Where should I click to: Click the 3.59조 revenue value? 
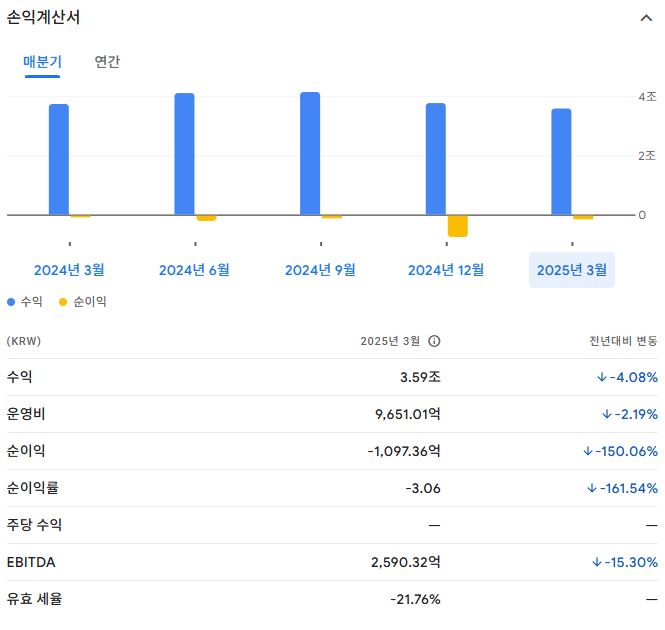420,377
